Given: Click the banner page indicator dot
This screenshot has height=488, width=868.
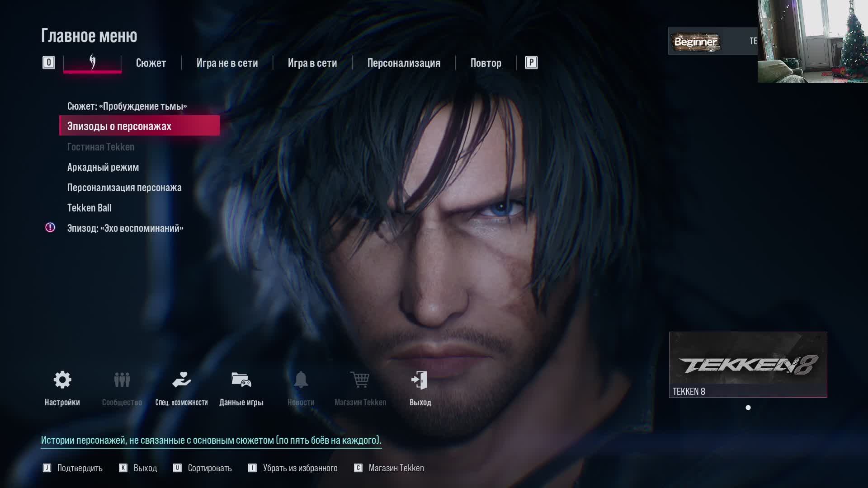Looking at the screenshot, I should tap(748, 408).
